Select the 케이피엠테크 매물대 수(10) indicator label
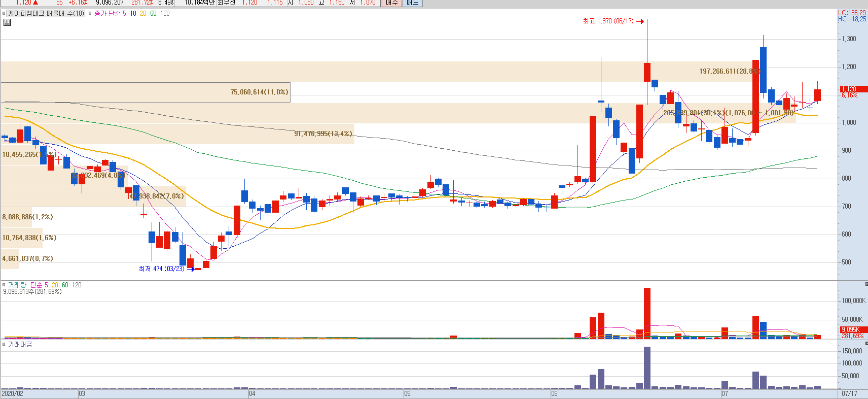868x399 pixels. click(x=46, y=14)
